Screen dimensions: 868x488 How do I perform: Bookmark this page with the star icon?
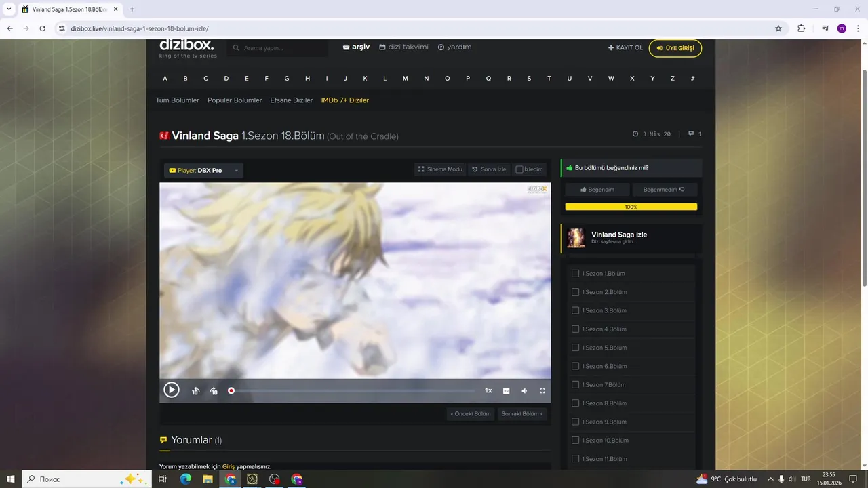click(x=778, y=28)
